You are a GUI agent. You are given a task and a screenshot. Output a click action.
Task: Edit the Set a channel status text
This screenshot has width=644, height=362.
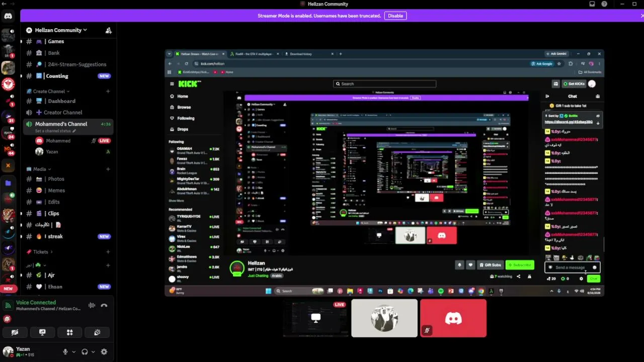(55, 131)
